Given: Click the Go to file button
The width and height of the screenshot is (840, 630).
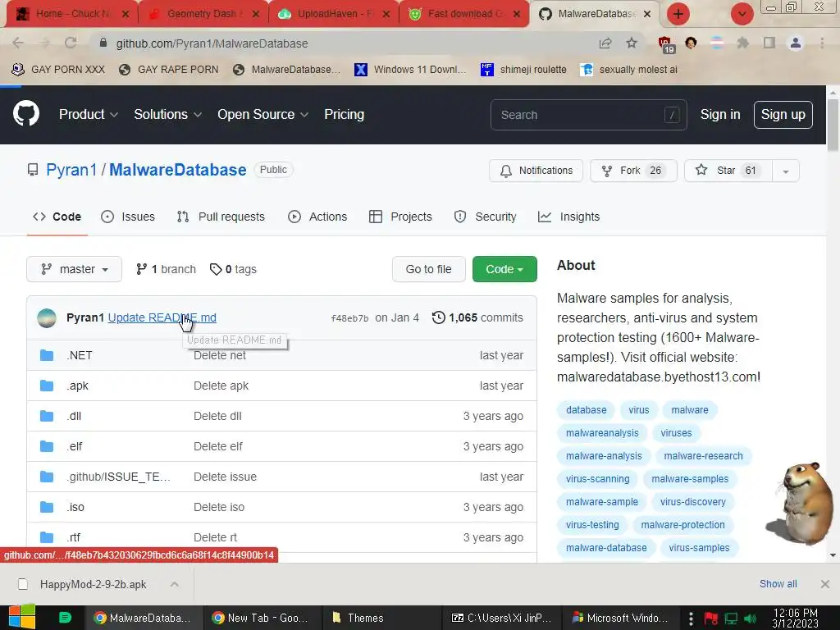Looking at the screenshot, I should [428, 269].
